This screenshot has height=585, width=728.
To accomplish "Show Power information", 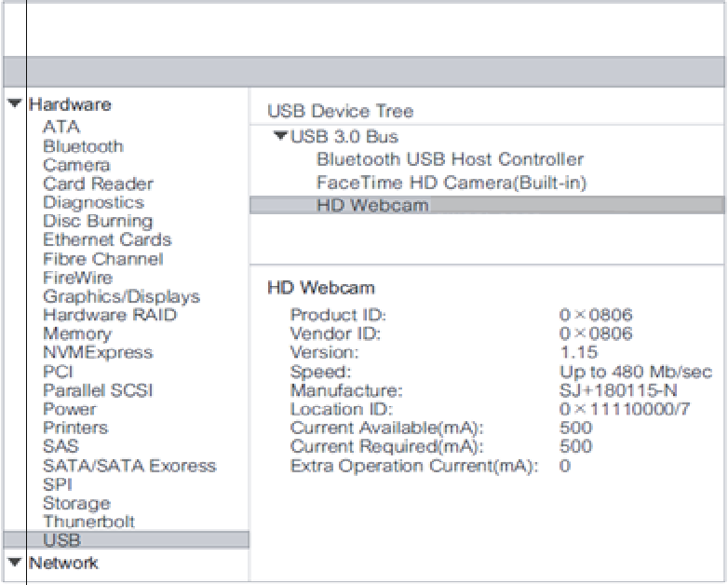I will coord(69,409).
